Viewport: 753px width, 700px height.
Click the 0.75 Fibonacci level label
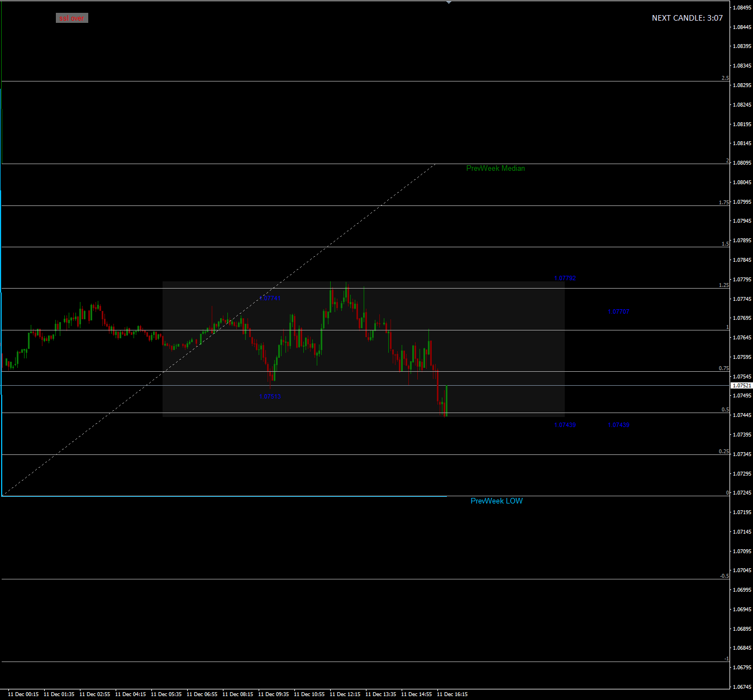[724, 368]
